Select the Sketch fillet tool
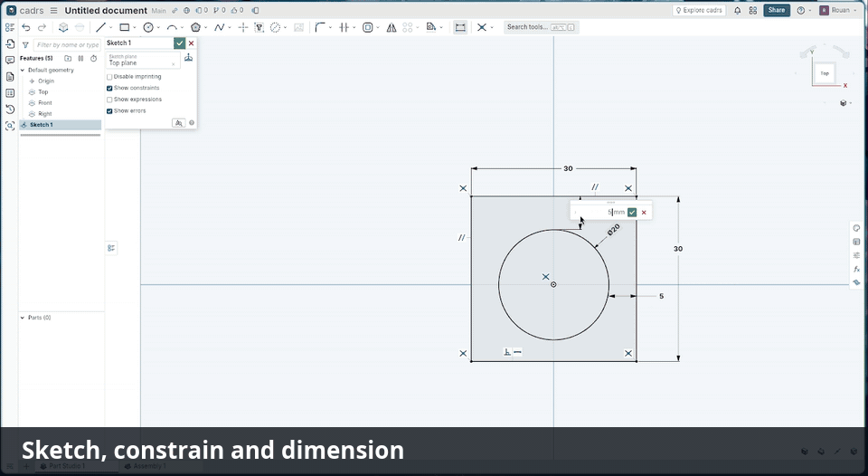The height and width of the screenshot is (476, 868). (x=320, y=27)
